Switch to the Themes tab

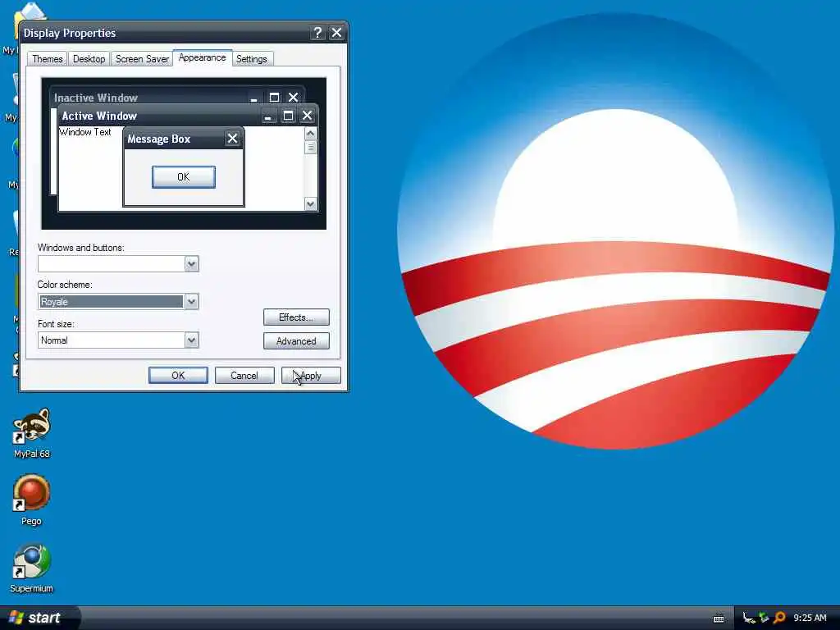pos(47,59)
